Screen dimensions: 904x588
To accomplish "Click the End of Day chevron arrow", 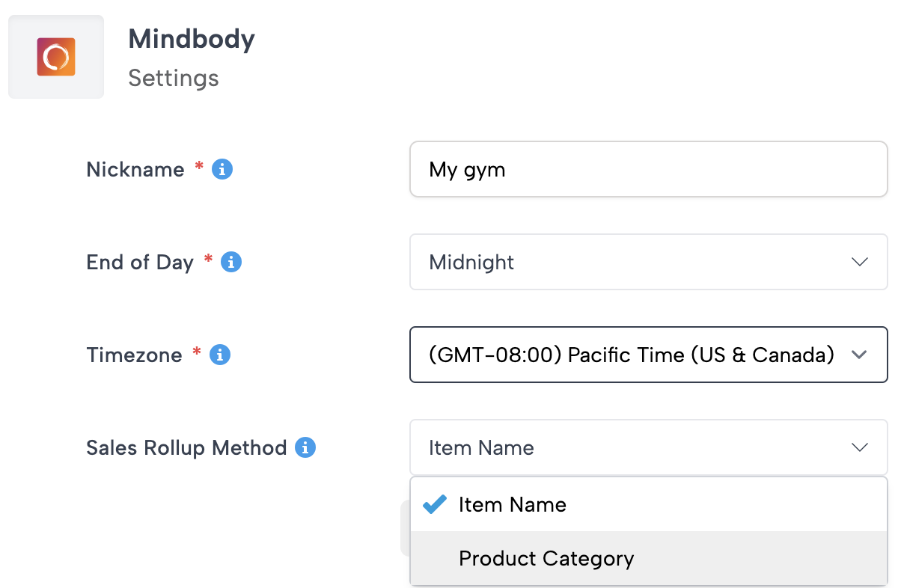I will click(859, 262).
